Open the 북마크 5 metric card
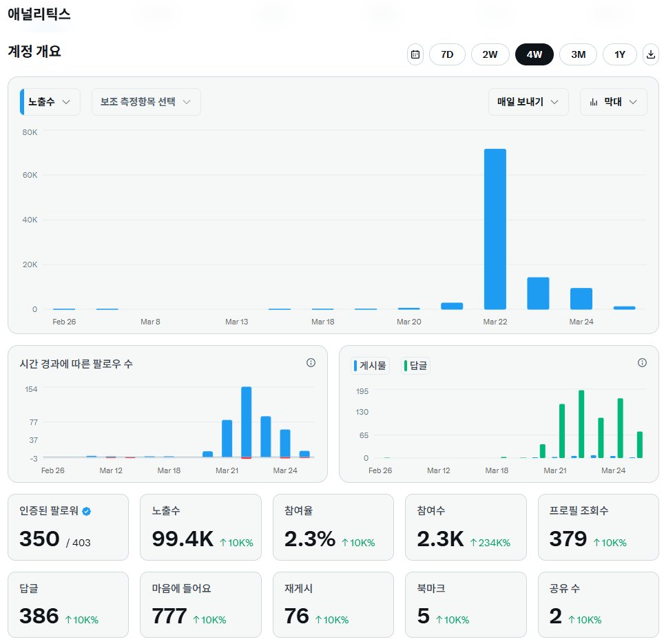 (466, 605)
